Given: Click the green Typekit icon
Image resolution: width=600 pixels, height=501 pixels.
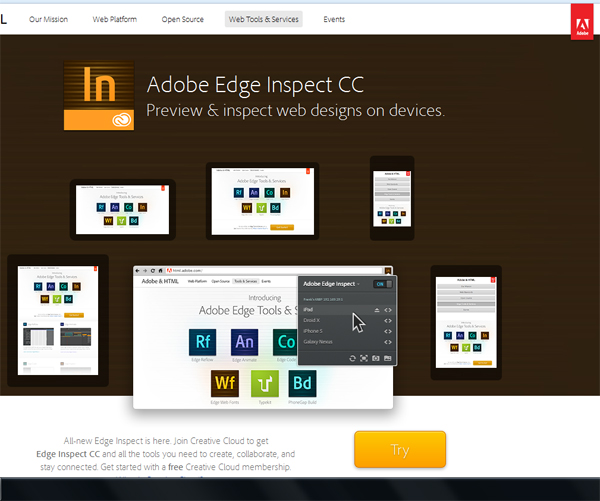Looking at the screenshot, I should [265, 383].
